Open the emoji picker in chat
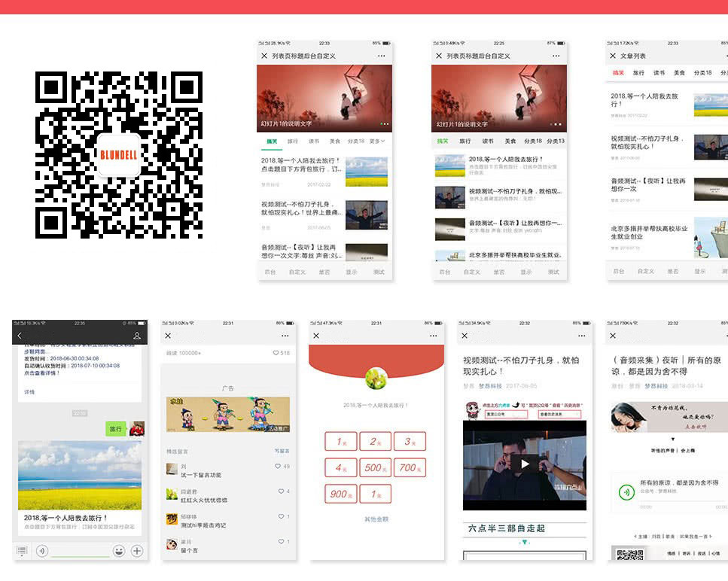This screenshot has width=728, height=581. (x=119, y=551)
